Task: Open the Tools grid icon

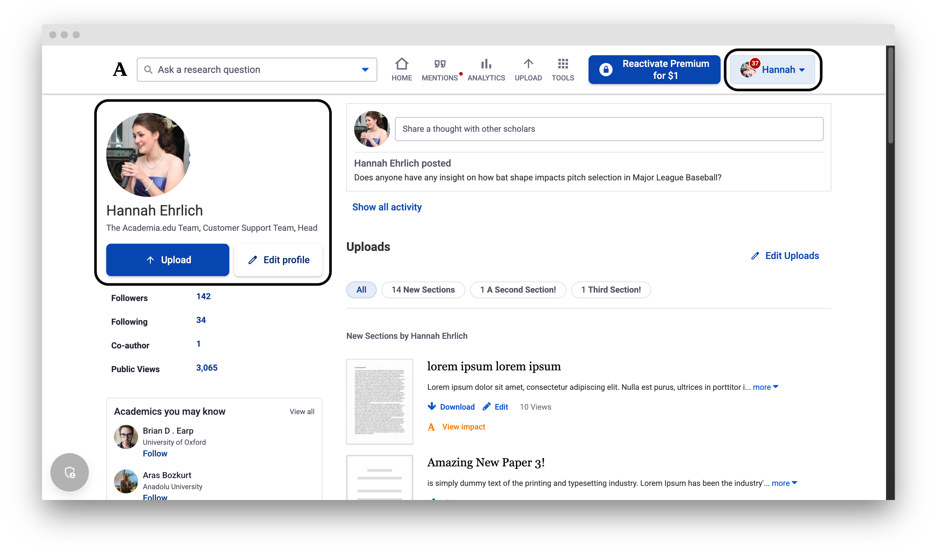Action: click(563, 64)
